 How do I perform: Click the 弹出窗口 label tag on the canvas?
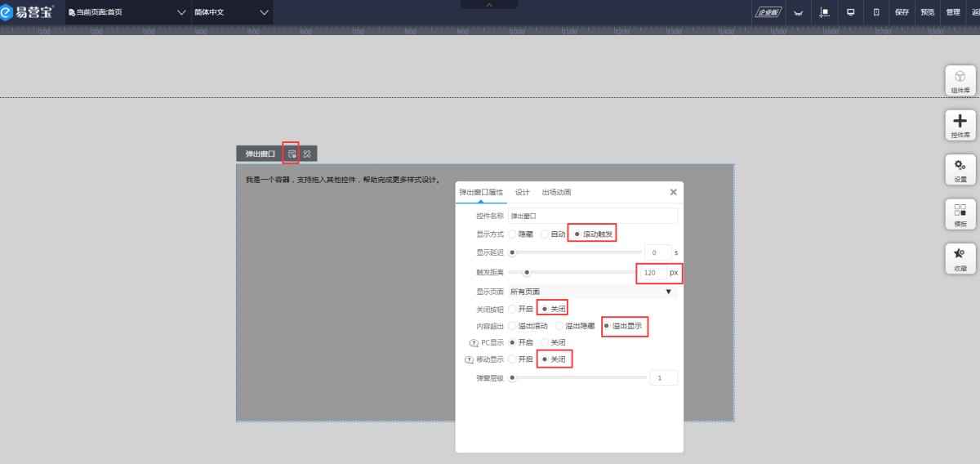[x=260, y=154]
